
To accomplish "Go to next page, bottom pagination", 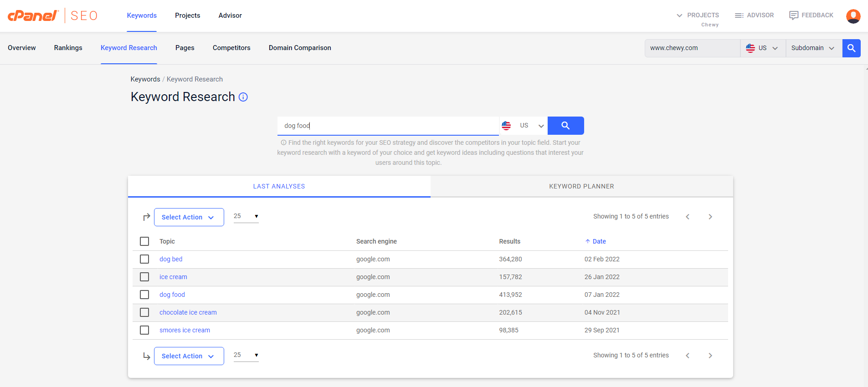I will (x=710, y=356).
